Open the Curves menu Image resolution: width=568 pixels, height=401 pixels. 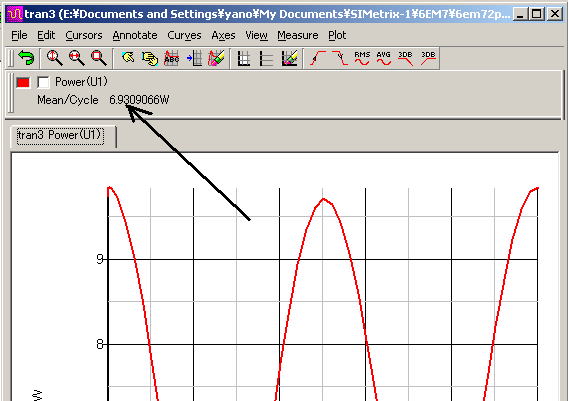(x=184, y=35)
